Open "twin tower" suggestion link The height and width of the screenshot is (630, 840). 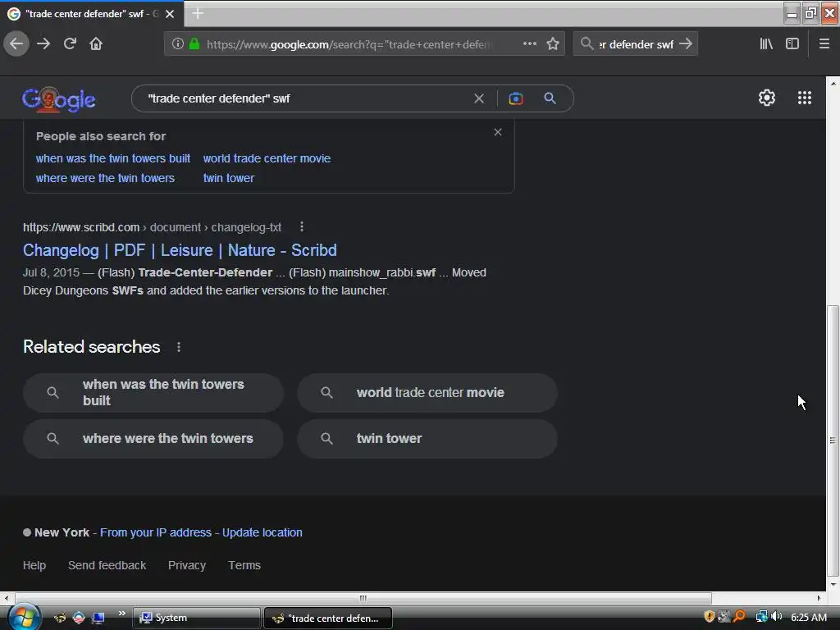pos(229,178)
